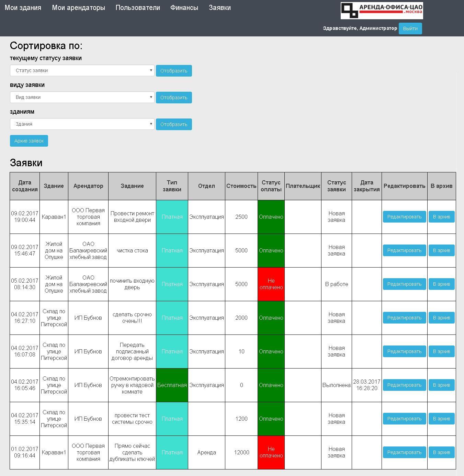Click the green Бесплатная type cell

[172, 385]
